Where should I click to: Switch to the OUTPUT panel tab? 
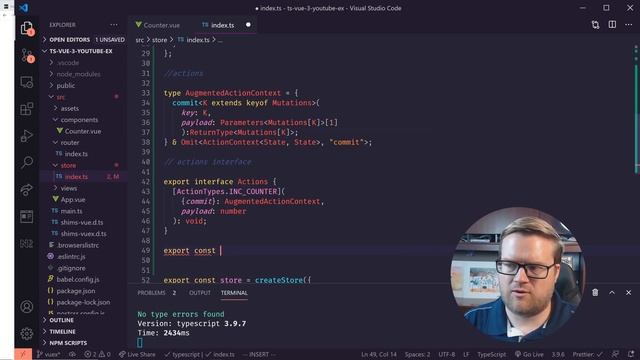(200, 293)
